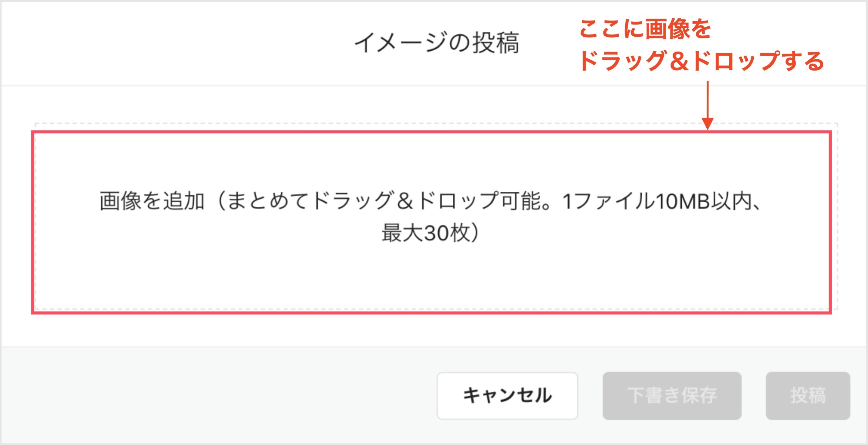This screenshot has width=868, height=445.
Task: Click the red ドラッグ&ドロップする annotation line
Action: (x=701, y=61)
